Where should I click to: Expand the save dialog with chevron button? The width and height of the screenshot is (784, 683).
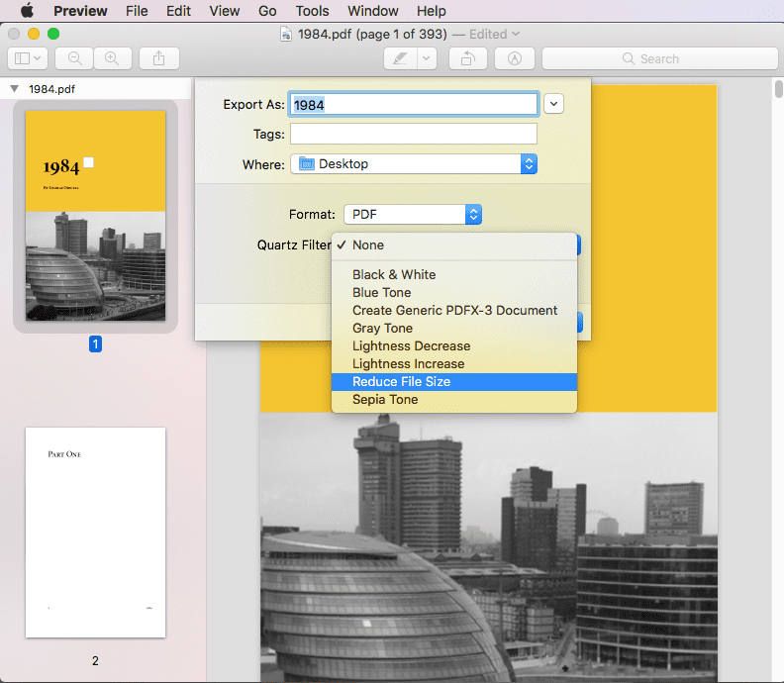[553, 104]
